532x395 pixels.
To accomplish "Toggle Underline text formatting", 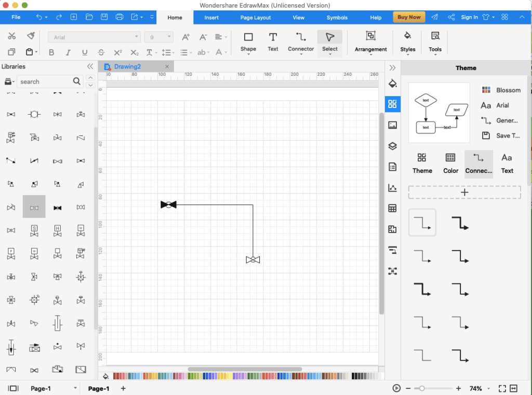I will coord(85,52).
